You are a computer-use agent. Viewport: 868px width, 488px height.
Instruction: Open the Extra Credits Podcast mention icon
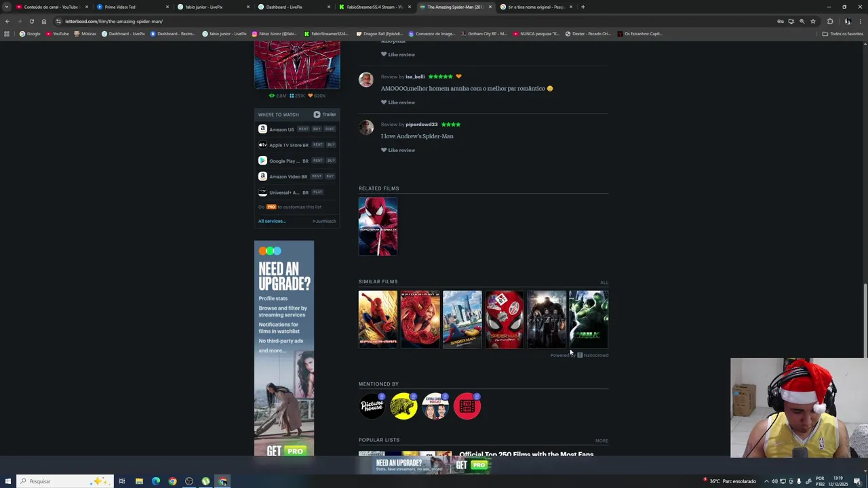(435, 406)
